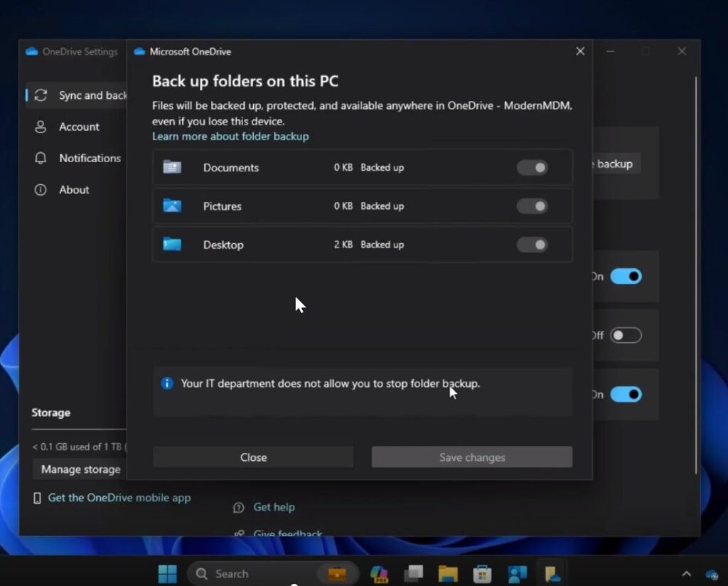Open File Explorer from the taskbar

(448, 574)
